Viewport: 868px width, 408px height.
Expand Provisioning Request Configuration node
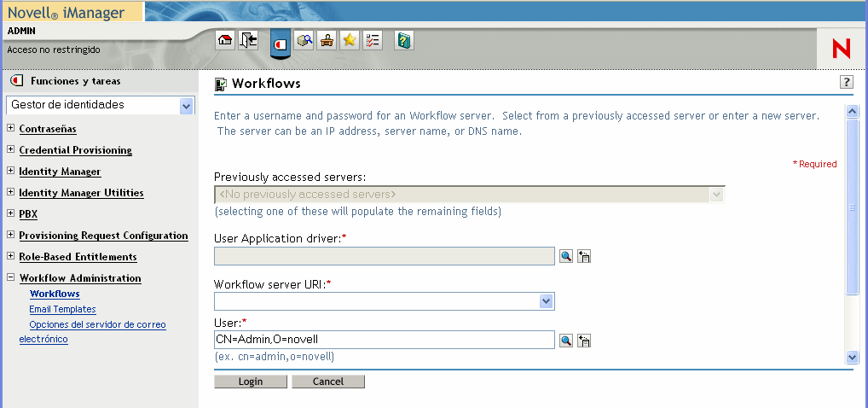click(10, 235)
